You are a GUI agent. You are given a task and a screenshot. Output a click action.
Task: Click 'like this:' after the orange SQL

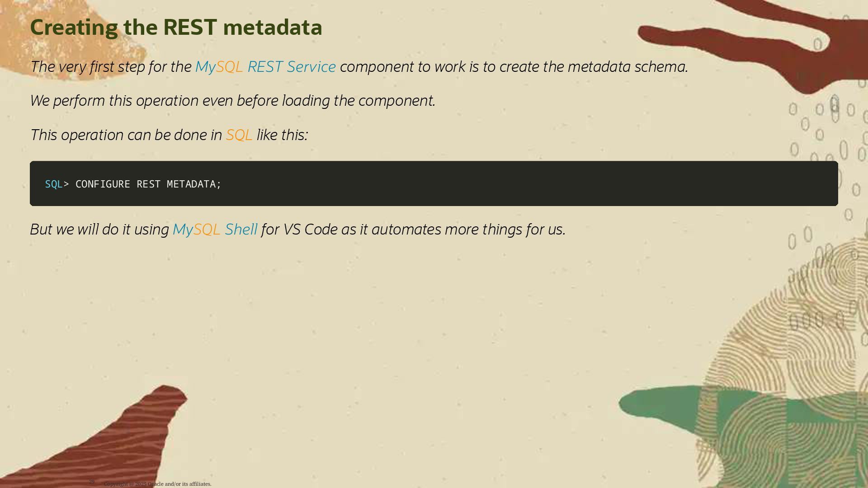coord(282,135)
